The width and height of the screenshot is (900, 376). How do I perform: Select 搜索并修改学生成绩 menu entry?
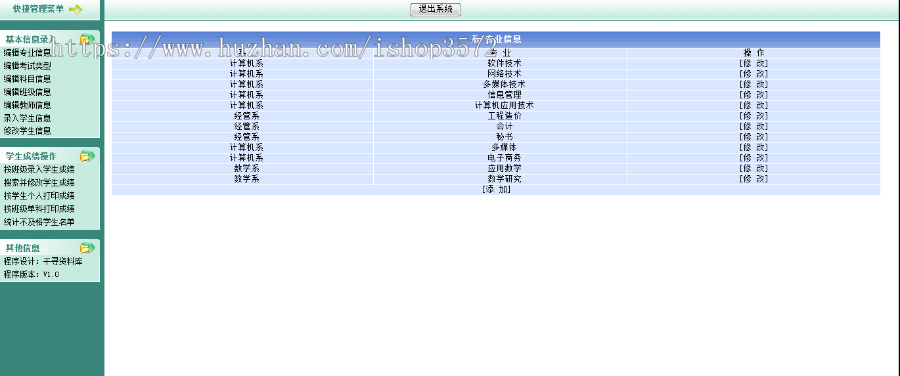pos(39,182)
